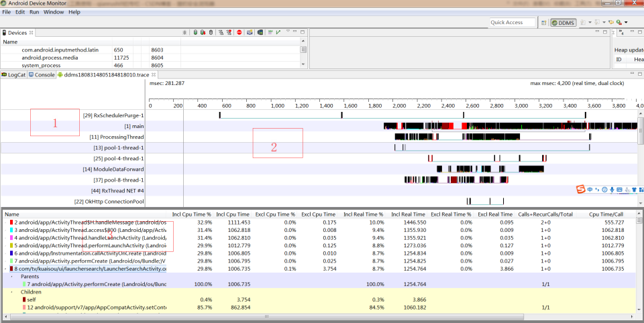Sort by the Cpu Time/Call column header
This screenshot has height=323, width=644.
tap(606, 214)
